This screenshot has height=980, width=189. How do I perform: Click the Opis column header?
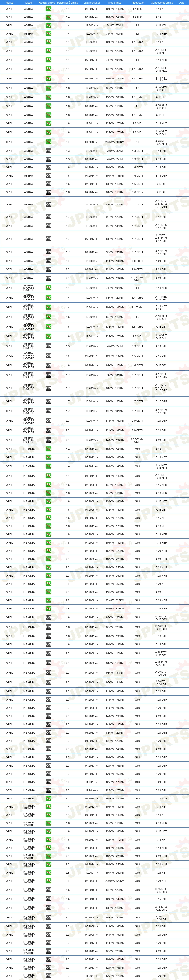click(182, 2)
